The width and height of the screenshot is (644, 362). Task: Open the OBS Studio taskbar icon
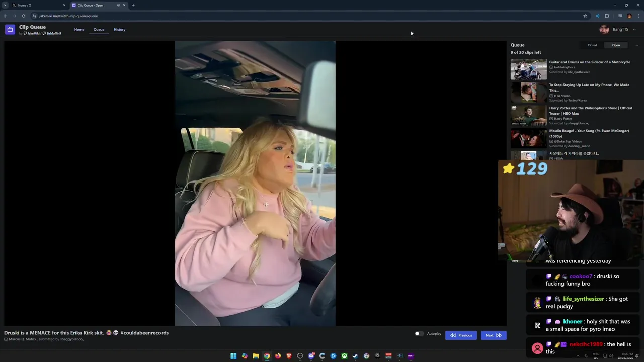(x=300, y=356)
